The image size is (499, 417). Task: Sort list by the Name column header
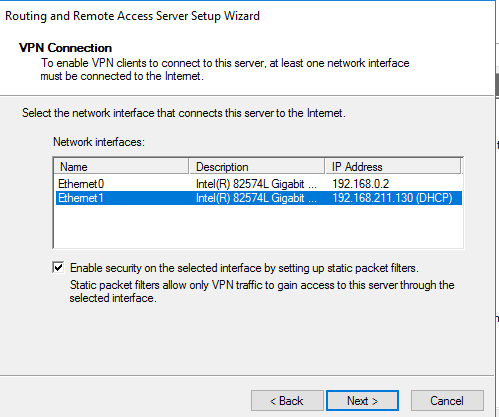pos(121,166)
